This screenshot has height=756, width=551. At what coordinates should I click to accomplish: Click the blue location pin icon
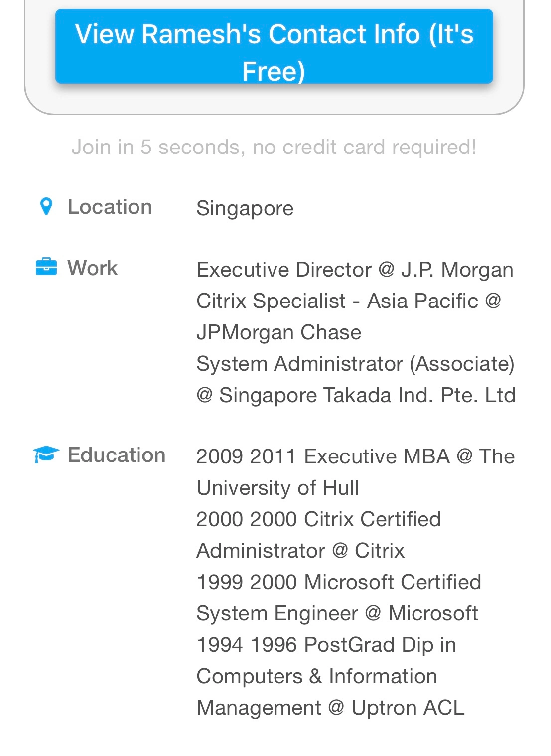[x=46, y=206]
